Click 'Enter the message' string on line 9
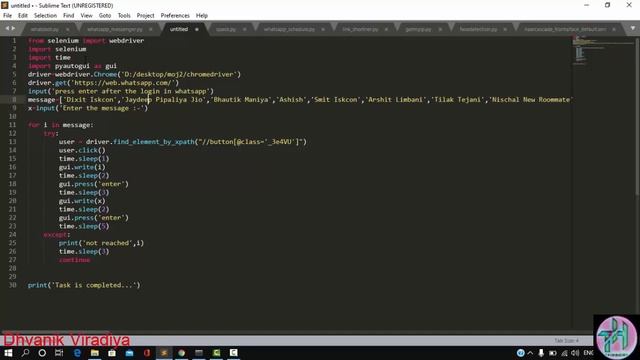 [x=102, y=108]
